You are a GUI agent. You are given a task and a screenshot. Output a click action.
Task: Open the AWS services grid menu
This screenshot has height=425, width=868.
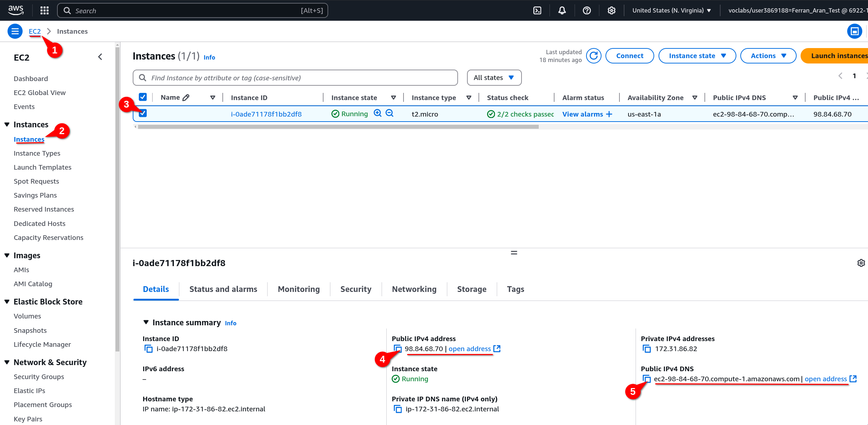pos(44,10)
